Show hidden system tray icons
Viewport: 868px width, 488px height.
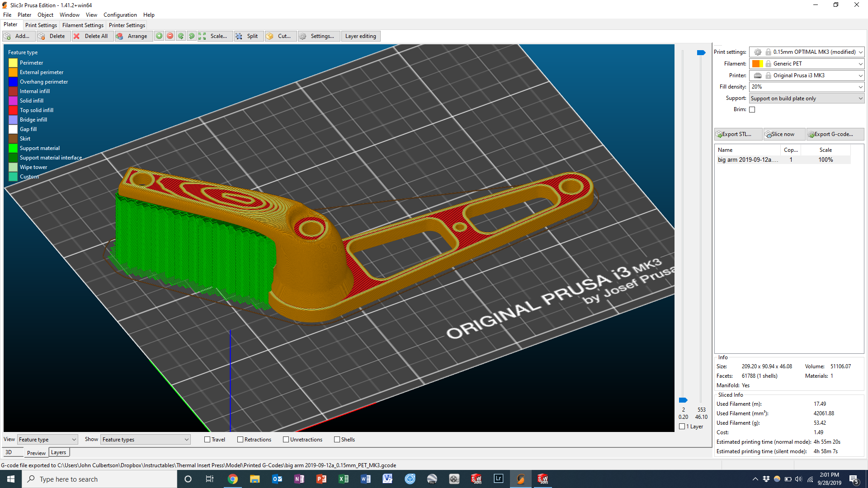click(x=755, y=479)
